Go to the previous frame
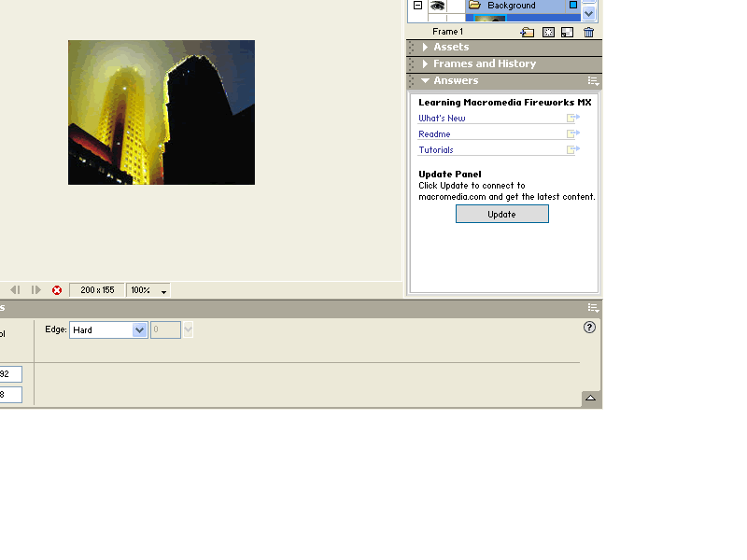 click(x=15, y=290)
